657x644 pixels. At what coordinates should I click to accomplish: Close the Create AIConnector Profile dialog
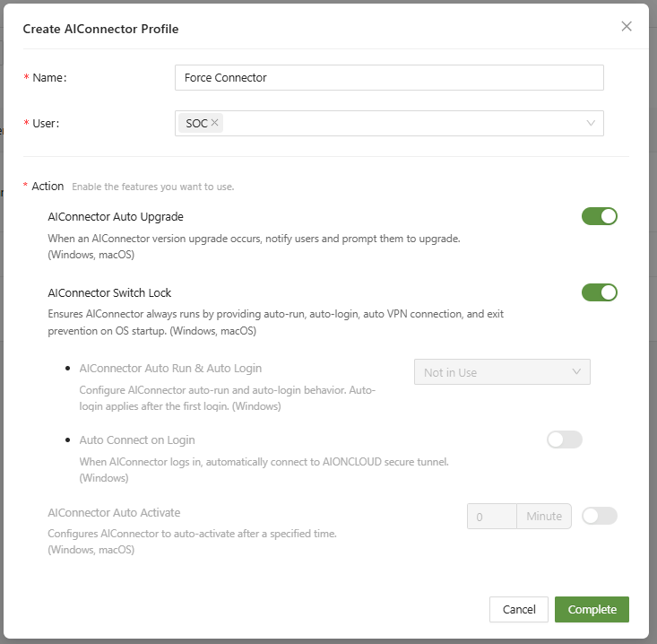(627, 27)
